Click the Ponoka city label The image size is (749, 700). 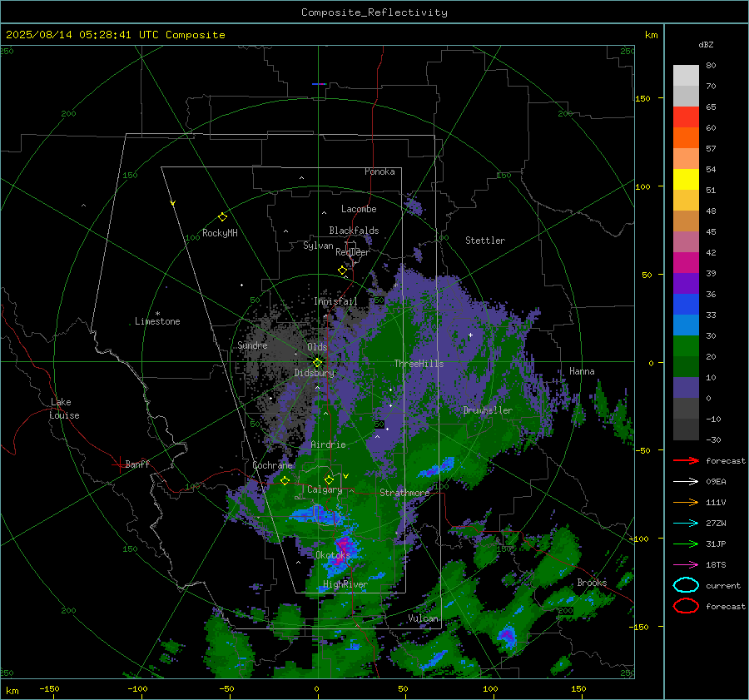click(x=379, y=171)
